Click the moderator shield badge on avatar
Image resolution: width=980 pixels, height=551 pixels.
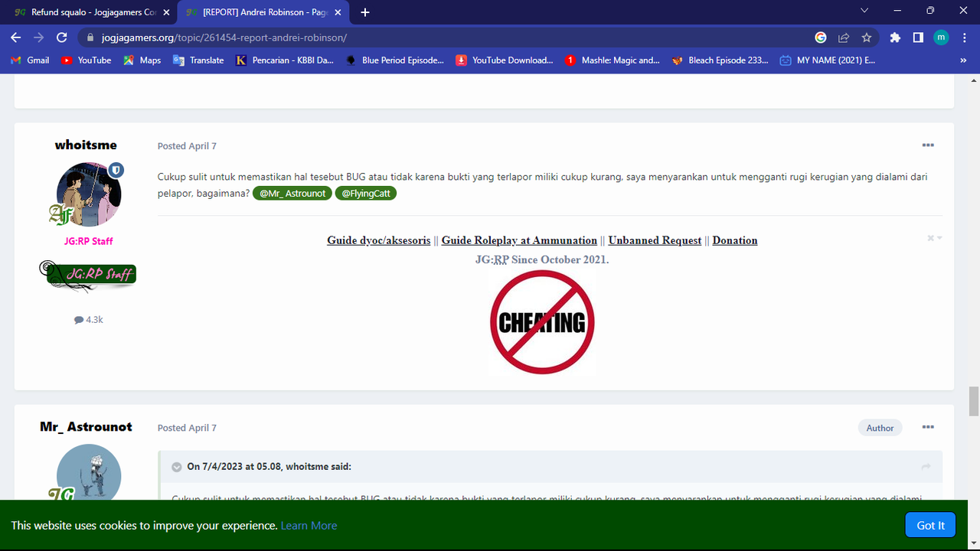click(116, 170)
